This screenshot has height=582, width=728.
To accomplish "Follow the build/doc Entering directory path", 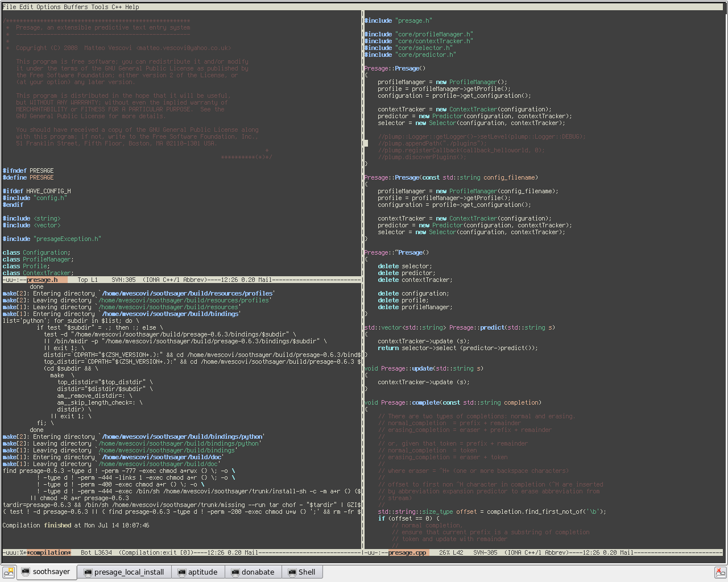I will point(163,457).
